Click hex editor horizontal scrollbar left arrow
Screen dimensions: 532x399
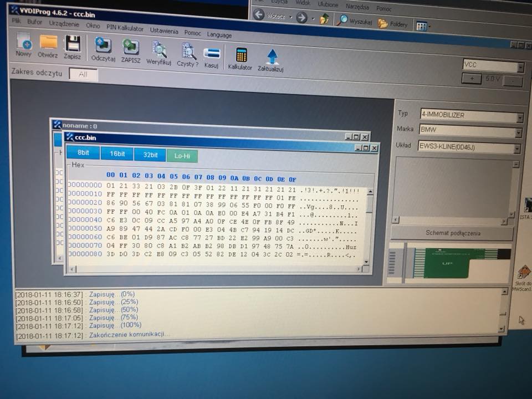point(71,269)
